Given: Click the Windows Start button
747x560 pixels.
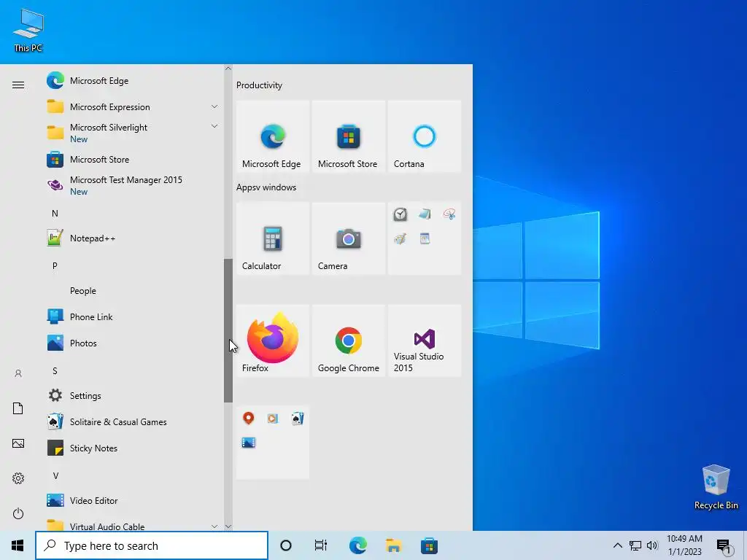Looking at the screenshot, I should (18, 545).
